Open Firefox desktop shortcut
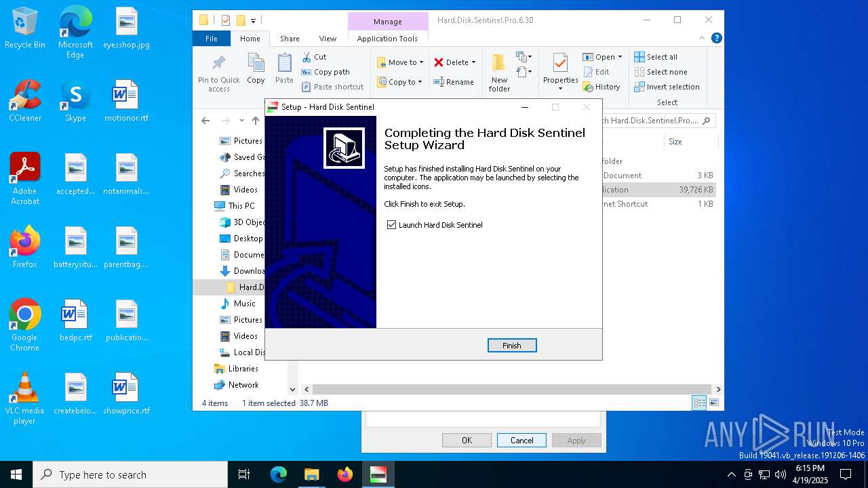The height and width of the screenshot is (488, 868). [25, 247]
